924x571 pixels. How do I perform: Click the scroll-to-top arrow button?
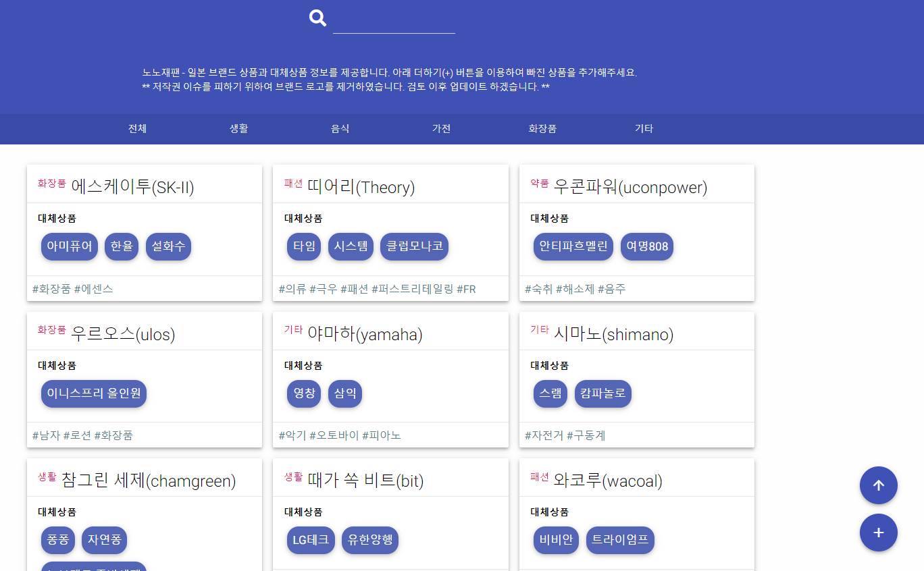pos(878,485)
